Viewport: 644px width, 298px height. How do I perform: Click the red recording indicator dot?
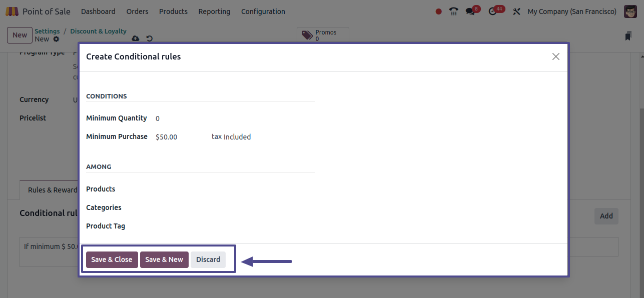[439, 11]
